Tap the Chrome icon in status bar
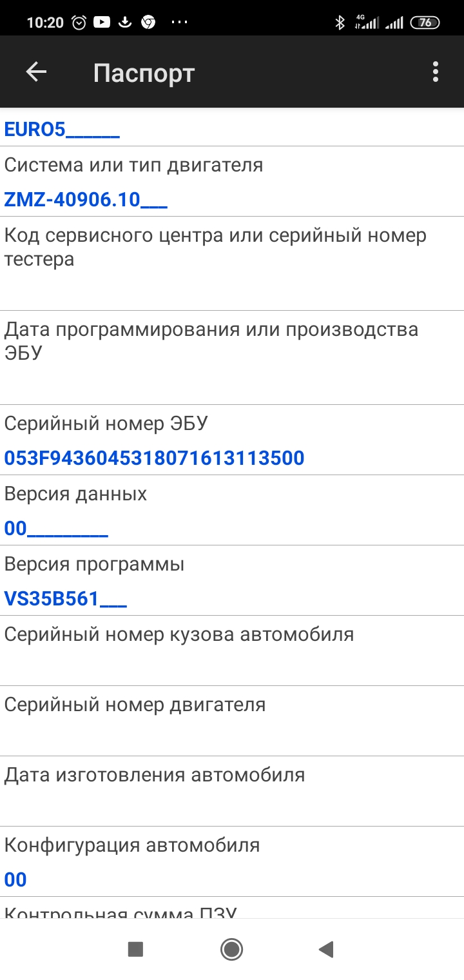 pos(148,23)
